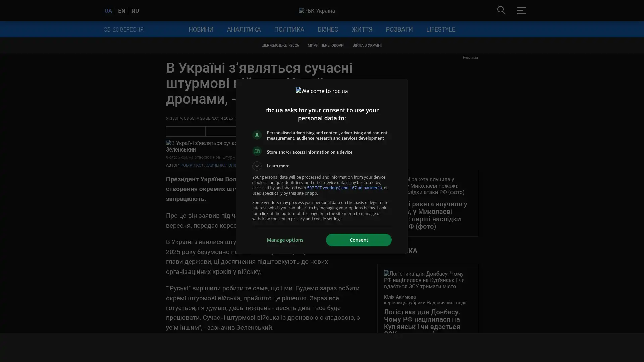Go to the LIFESTYLE section

pos(440,29)
